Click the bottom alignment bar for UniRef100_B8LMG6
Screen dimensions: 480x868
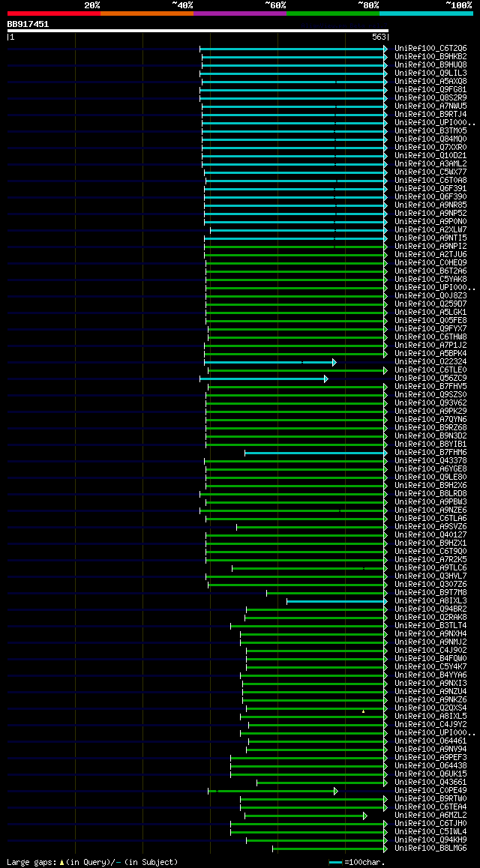tap(330, 849)
